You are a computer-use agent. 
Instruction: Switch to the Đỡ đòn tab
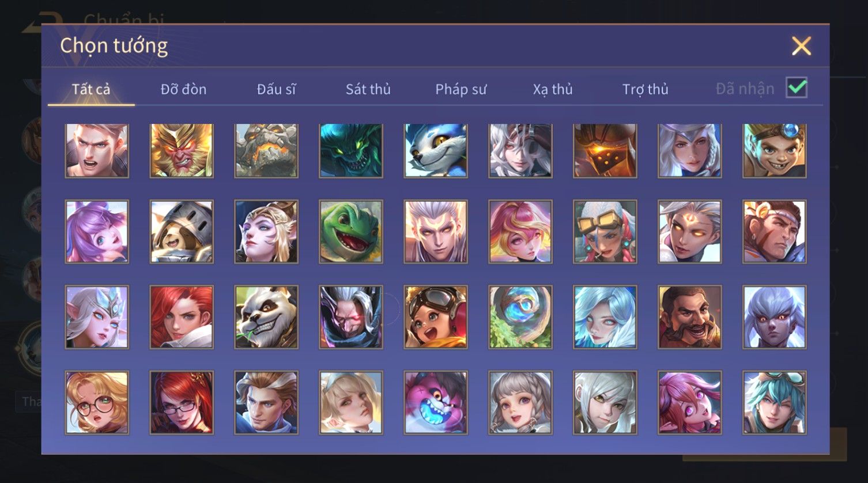click(183, 89)
